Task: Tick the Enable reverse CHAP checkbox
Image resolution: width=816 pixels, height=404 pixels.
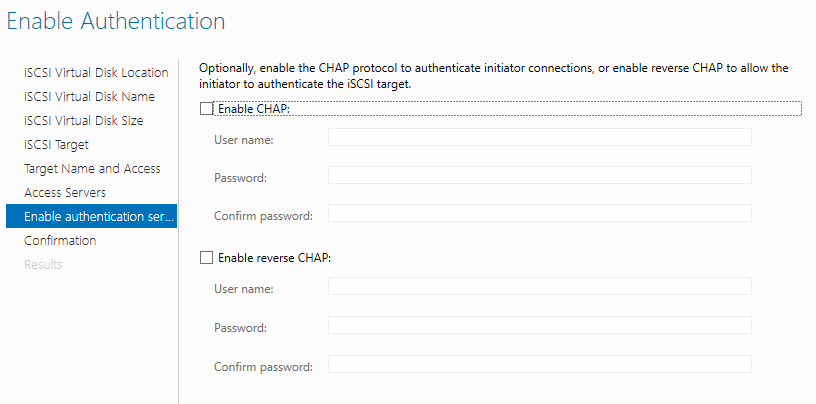Action: [206, 258]
